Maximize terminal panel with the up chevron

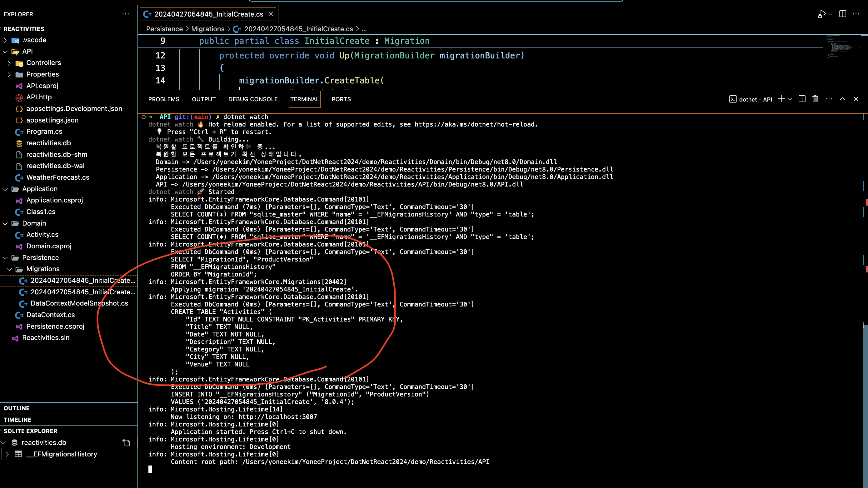pos(842,99)
